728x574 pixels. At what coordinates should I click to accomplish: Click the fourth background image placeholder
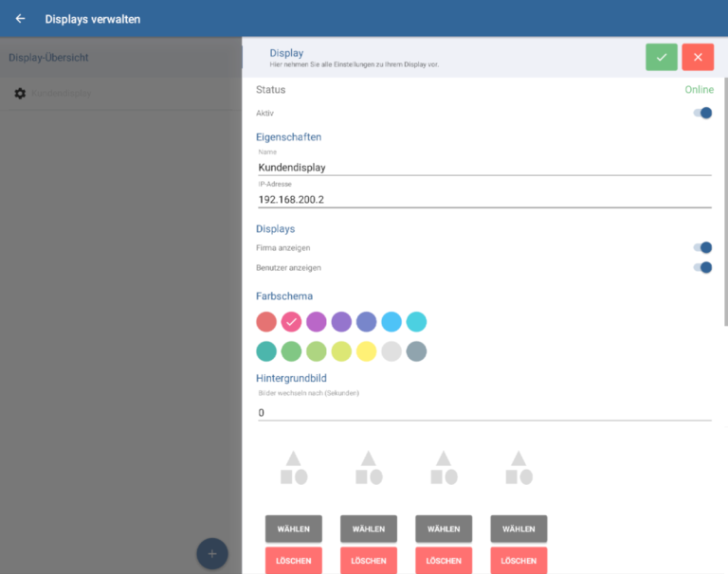(519, 468)
